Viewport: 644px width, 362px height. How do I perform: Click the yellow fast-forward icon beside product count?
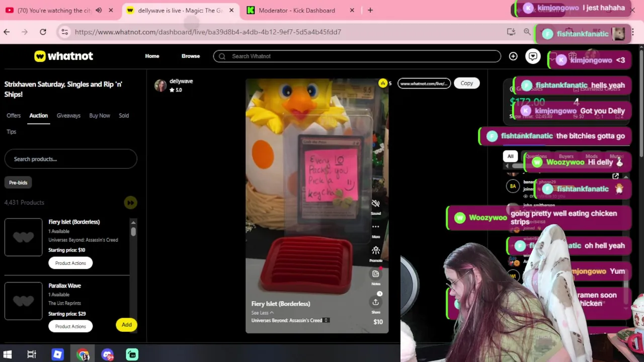point(130,203)
